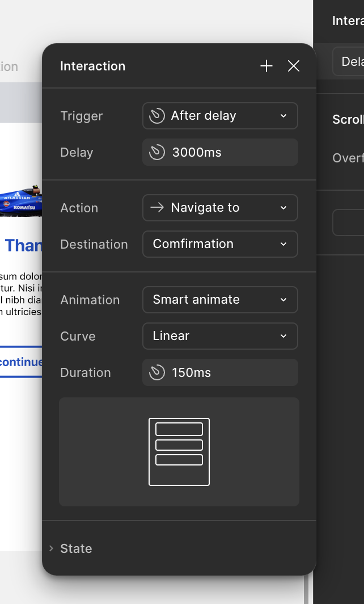364x604 pixels.
Task: Select the race car image on canvas
Action: (x=21, y=200)
